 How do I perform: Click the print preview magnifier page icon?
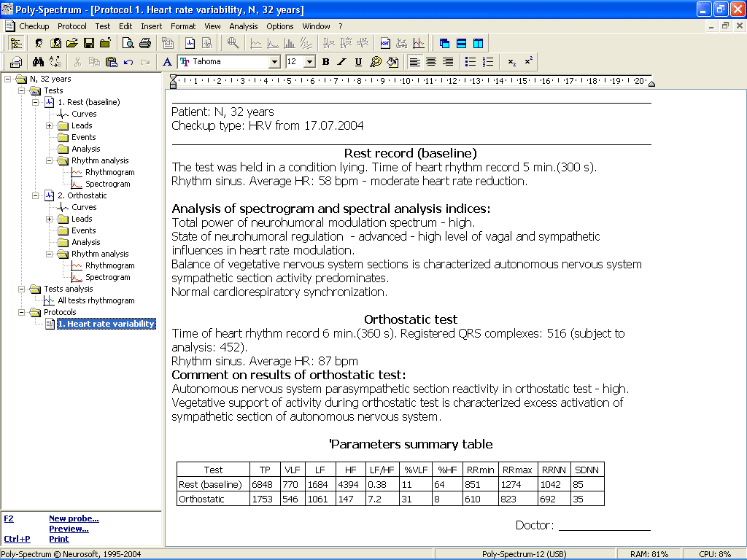point(128,43)
